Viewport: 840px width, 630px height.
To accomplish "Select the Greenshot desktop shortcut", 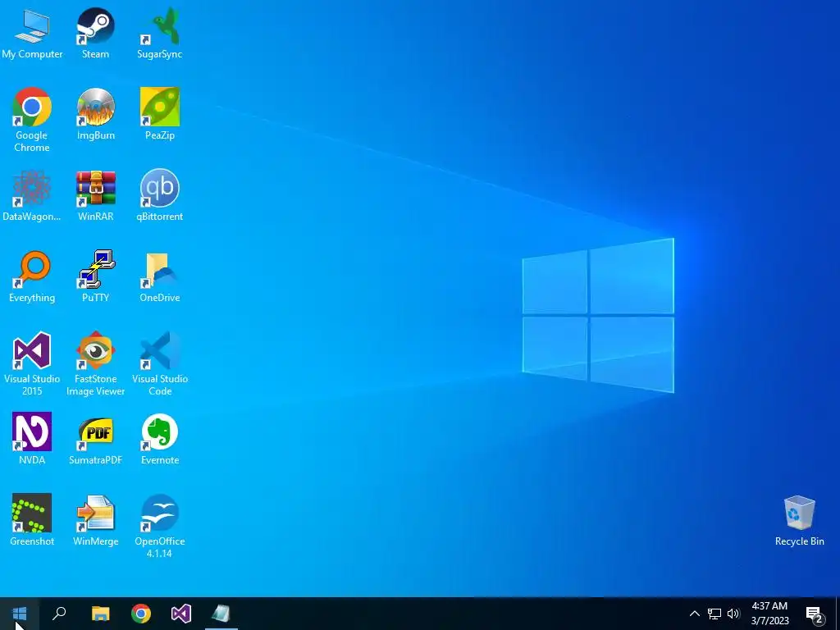I will (32, 520).
